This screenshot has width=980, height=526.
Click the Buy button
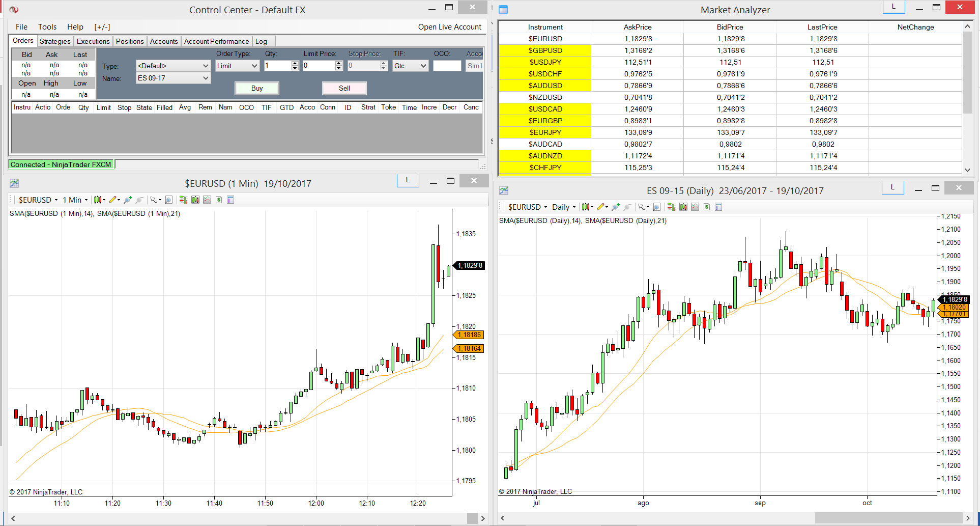257,88
